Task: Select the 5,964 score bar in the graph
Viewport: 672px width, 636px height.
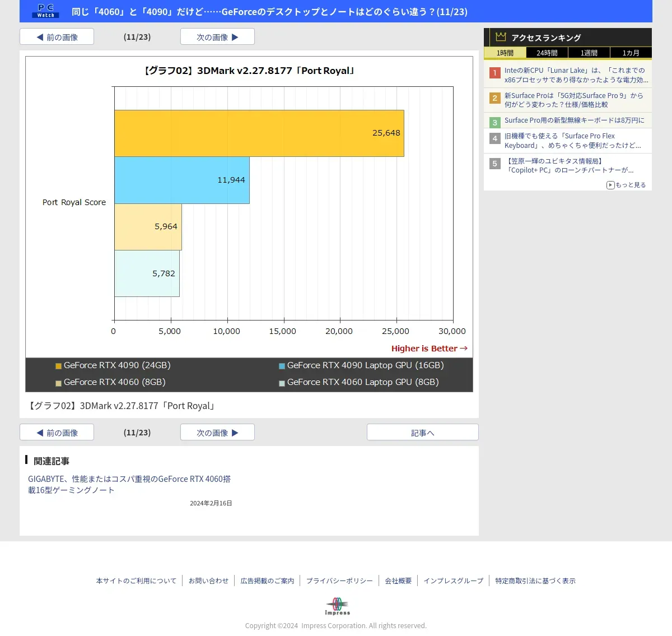Action: pos(148,227)
